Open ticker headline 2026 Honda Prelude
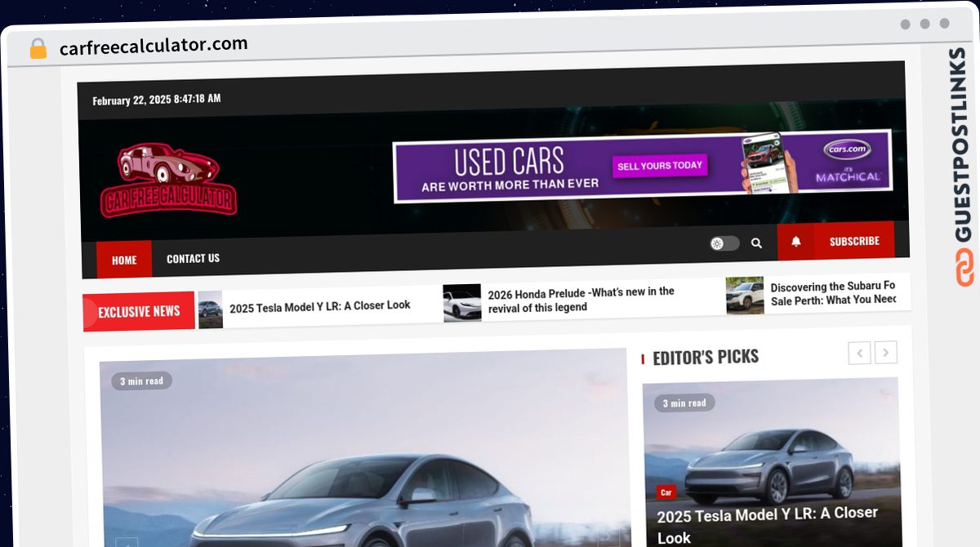 (581, 300)
